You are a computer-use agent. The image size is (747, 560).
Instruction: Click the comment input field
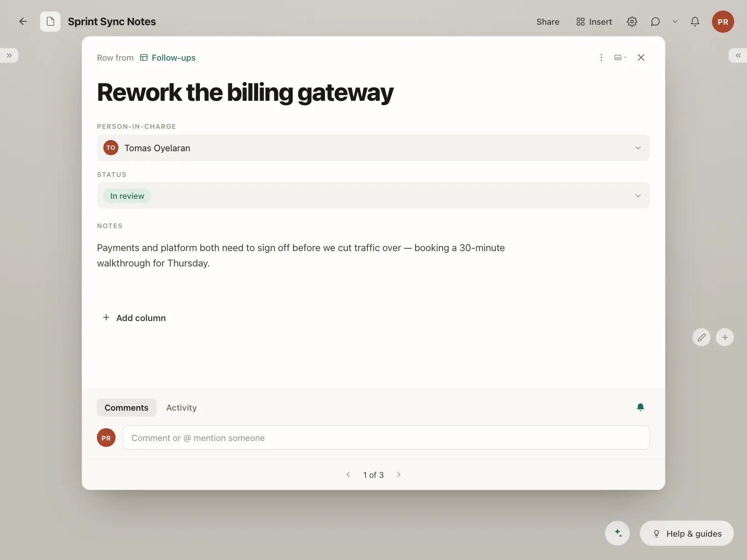[x=386, y=438]
